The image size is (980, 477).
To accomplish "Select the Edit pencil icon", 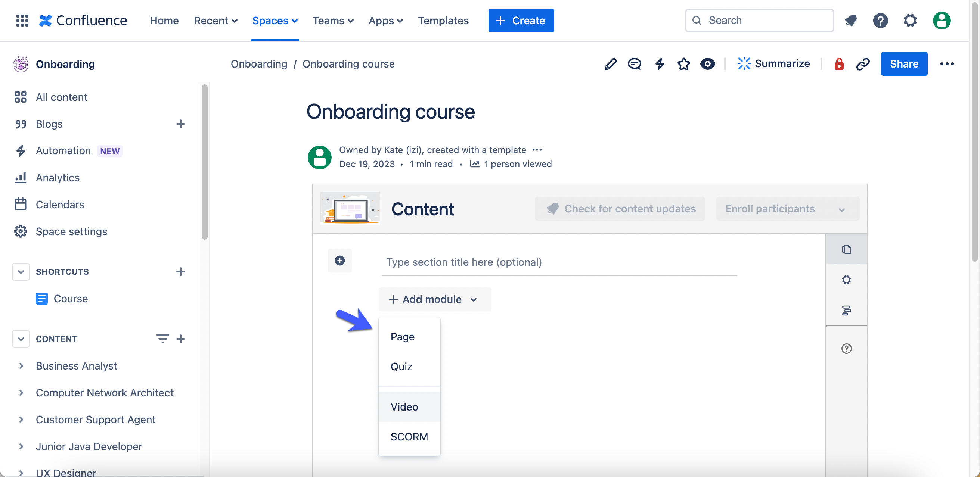I will [x=610, y=64].
